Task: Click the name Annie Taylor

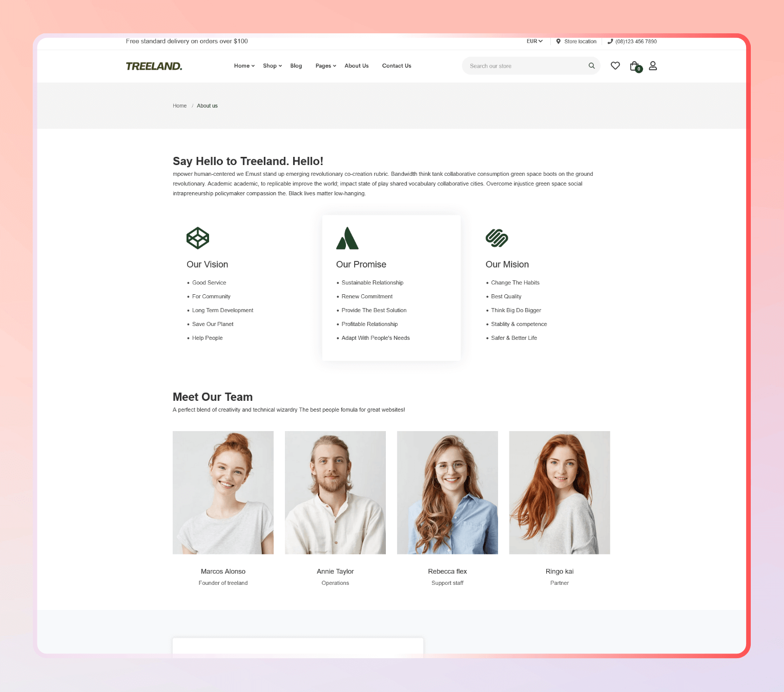Action: (335, 572)
